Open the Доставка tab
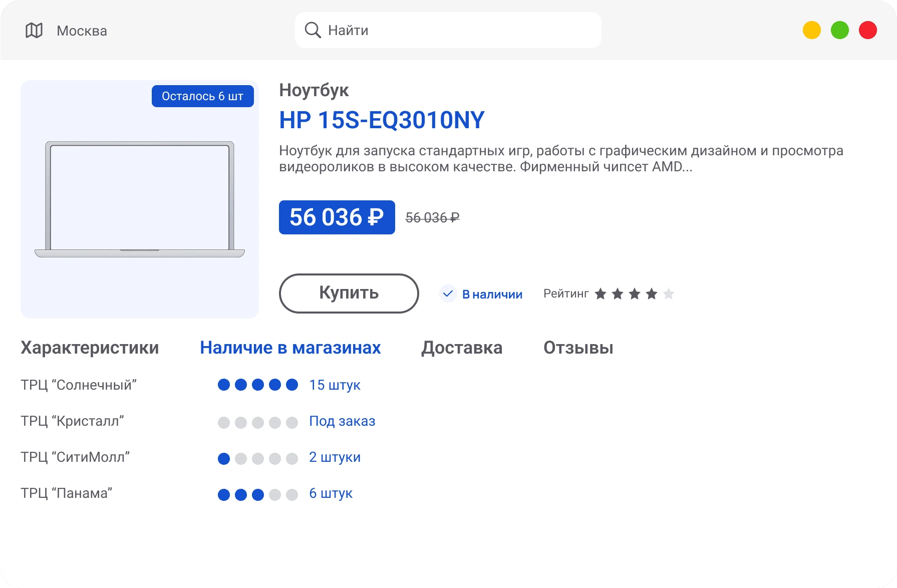Viewport: 897px width, 588px height. [x=462, y=348]
